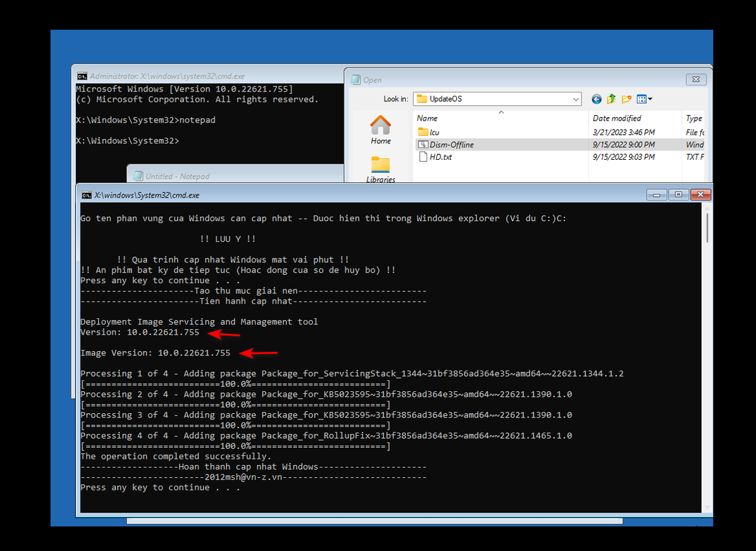Click the Open dialog title icon
Screen dimensions: 756x551
(x=356, y=79)
